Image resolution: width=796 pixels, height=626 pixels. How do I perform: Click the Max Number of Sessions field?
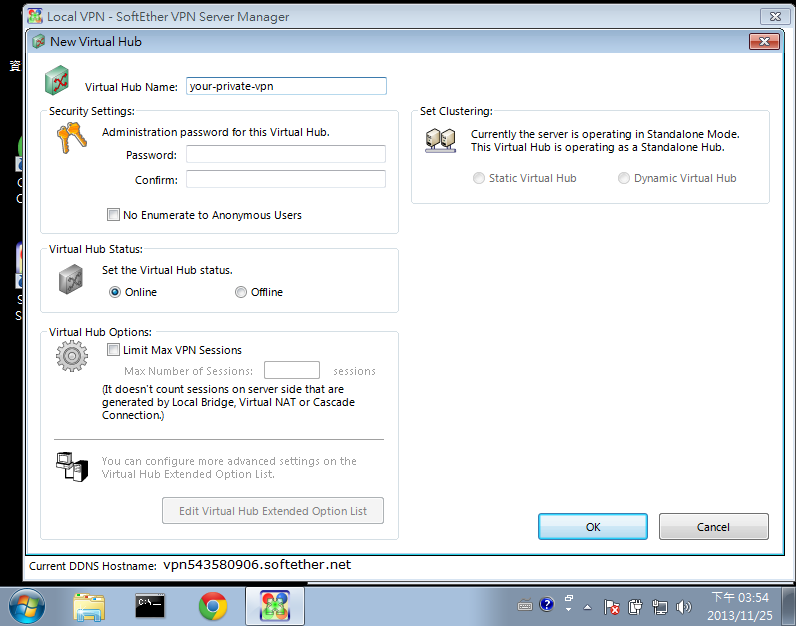click(292, 370)
